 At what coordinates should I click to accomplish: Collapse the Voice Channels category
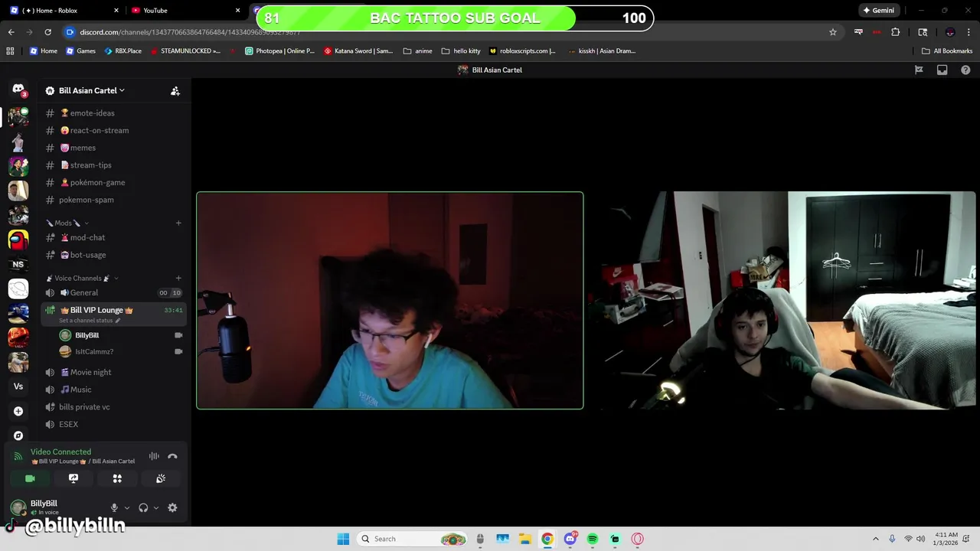[x=81, y=278]
